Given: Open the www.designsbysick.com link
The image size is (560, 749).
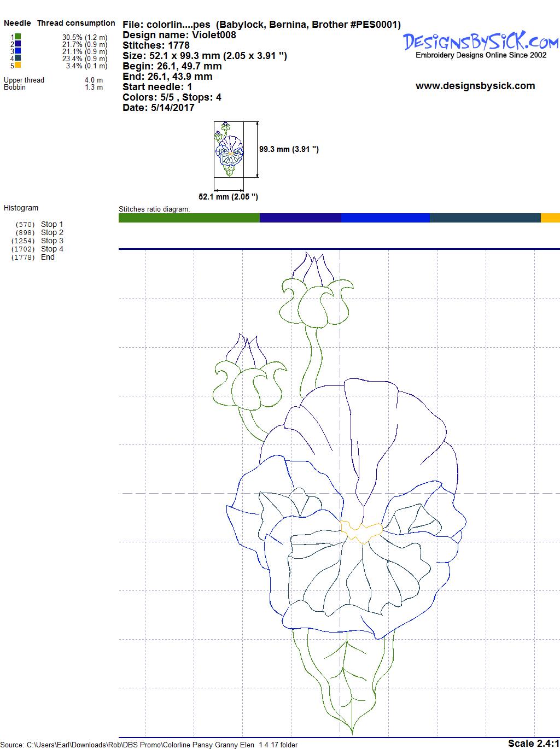Looking at the screenshot, I should [x=475, y=86].
